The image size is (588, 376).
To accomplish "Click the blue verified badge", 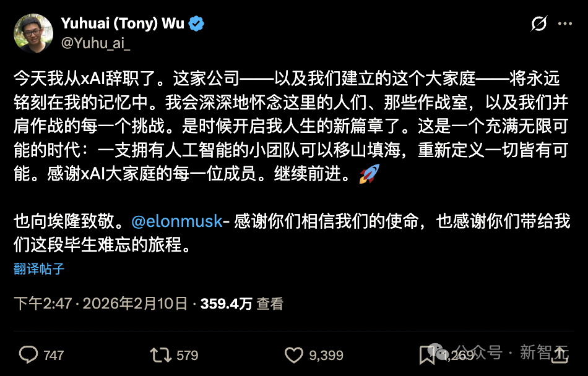I will (196, 24).
